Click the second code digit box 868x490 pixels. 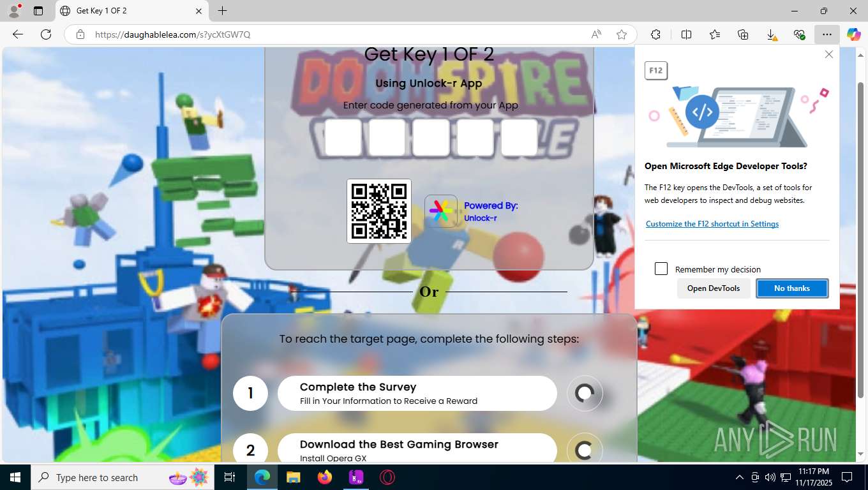387,137
